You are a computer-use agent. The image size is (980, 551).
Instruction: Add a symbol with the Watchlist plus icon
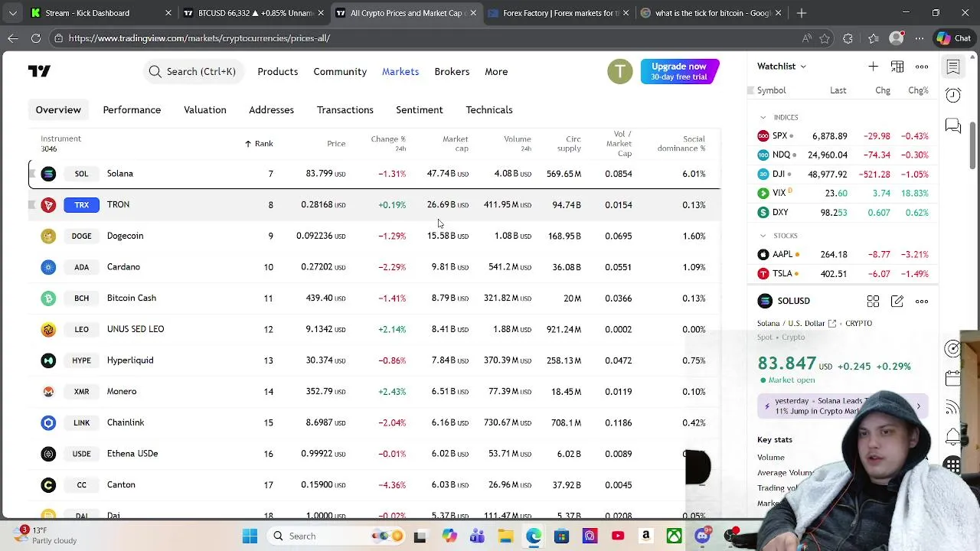(873, 67)
